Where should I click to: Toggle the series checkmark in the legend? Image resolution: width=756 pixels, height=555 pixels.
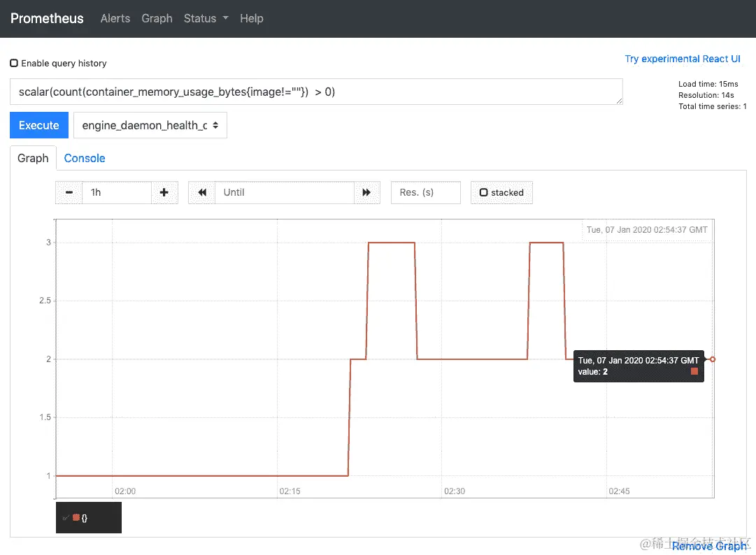click(66, 518)
